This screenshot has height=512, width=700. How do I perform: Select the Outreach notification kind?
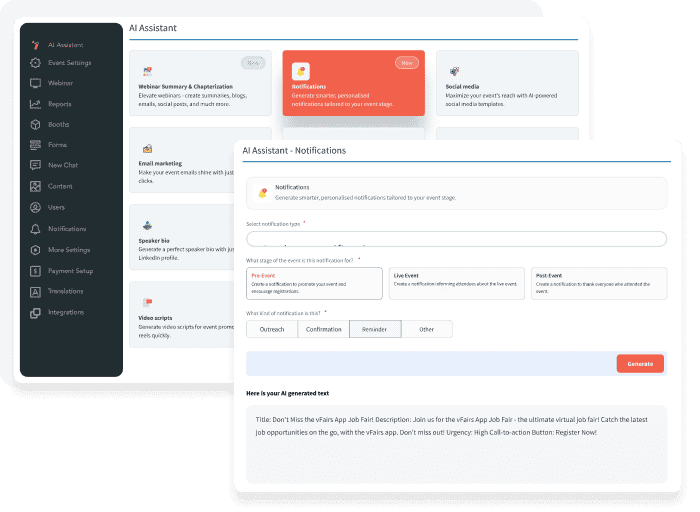272,329
